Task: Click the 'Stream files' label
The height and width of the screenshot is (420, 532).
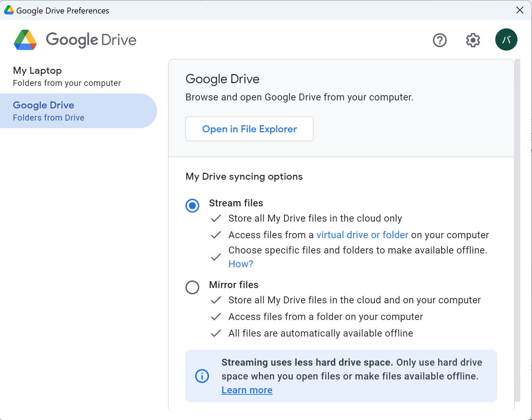Action: tap(236, 203)
